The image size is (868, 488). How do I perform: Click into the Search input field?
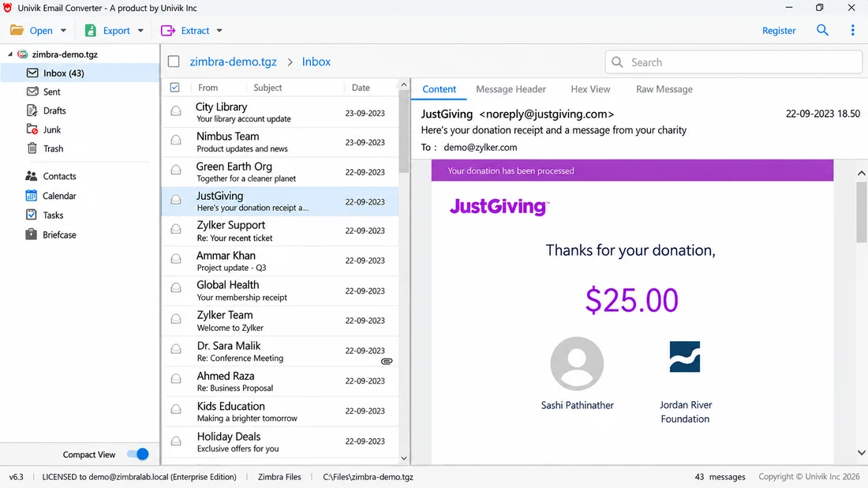coord(734,62)
